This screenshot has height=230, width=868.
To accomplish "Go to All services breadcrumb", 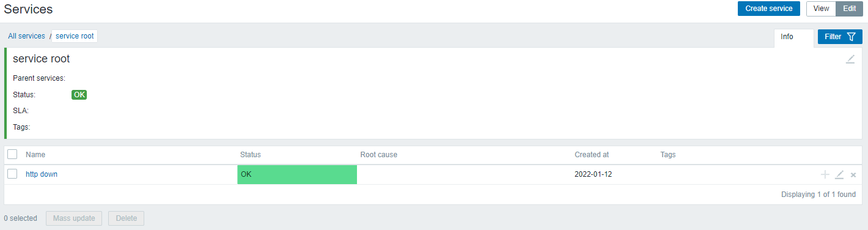I will [26, 36].
